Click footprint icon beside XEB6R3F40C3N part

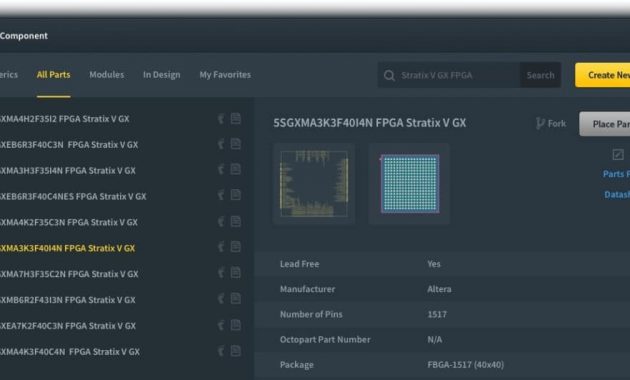[221, 144]
